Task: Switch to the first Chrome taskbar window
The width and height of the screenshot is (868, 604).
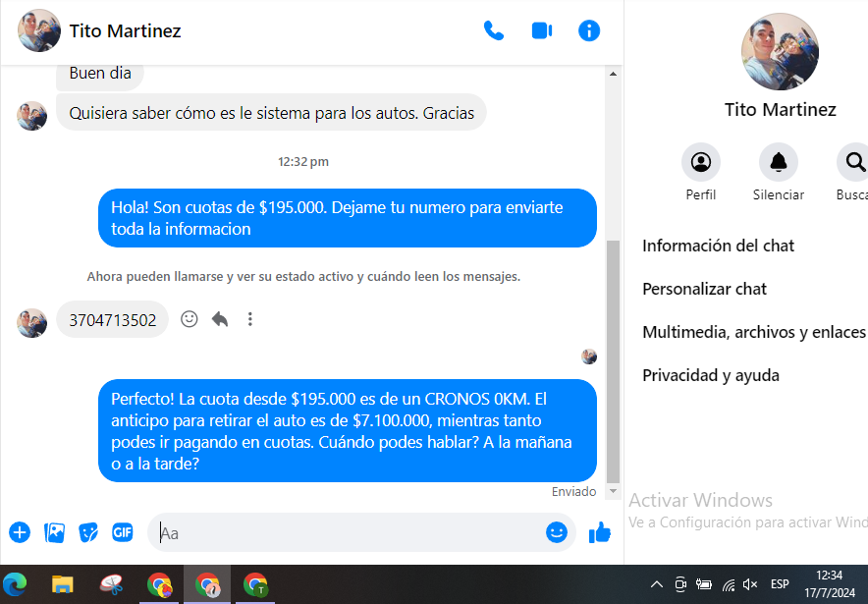Action: [159, 584]
